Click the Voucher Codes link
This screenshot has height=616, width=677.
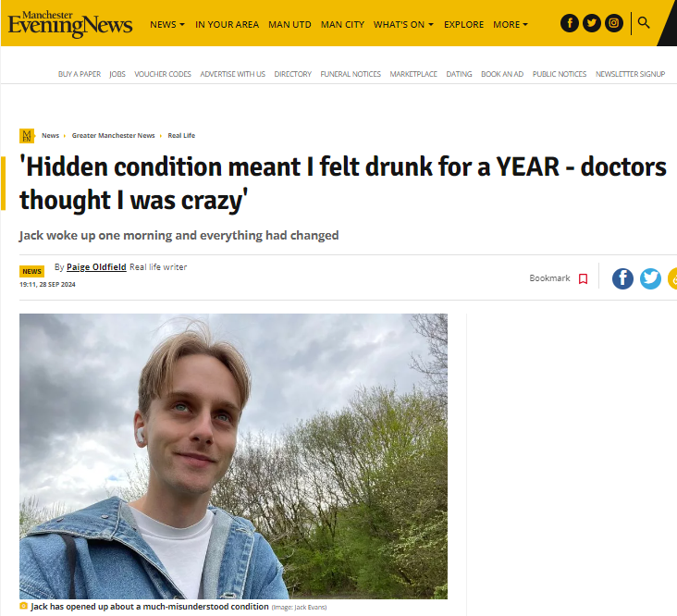[163, 74]
